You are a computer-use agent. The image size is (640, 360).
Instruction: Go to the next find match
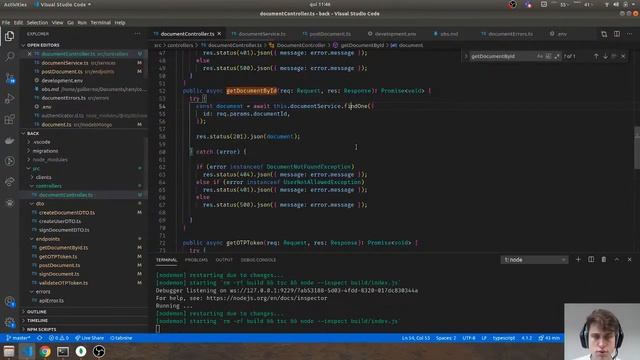[x=605, y=56]
